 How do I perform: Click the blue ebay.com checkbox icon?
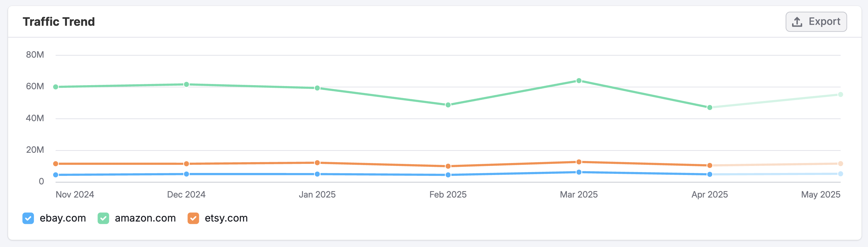tap(29, 218)
